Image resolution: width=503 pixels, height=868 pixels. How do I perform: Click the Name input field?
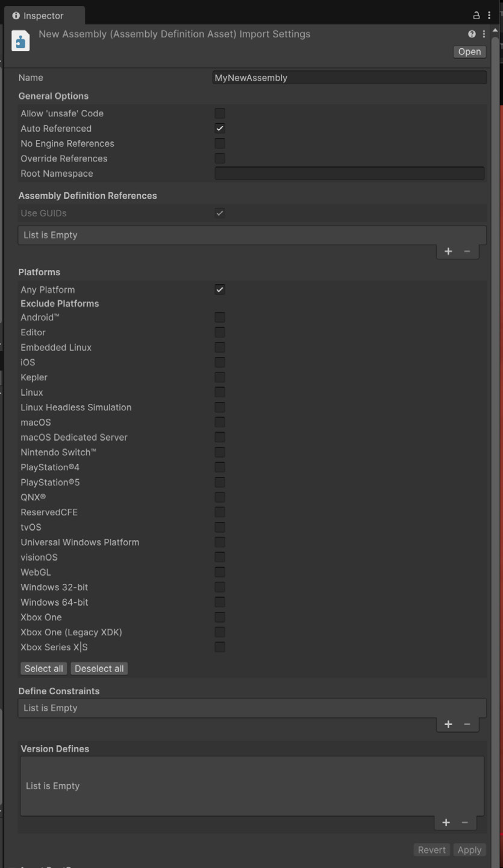point(349,78)
